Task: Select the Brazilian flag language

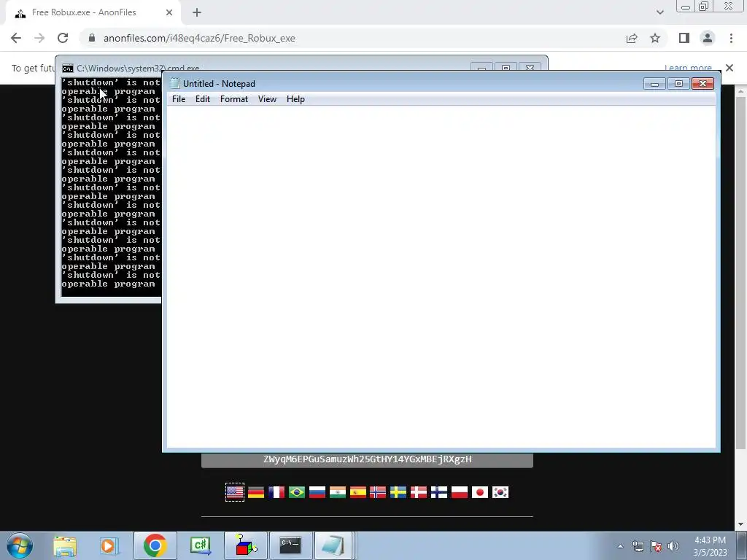Action: tap(297, 492)
